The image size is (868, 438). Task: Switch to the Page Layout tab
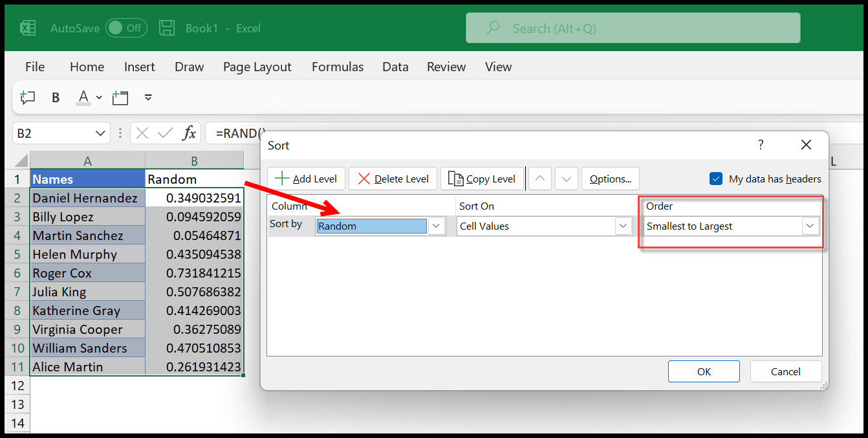pos(257,67)
